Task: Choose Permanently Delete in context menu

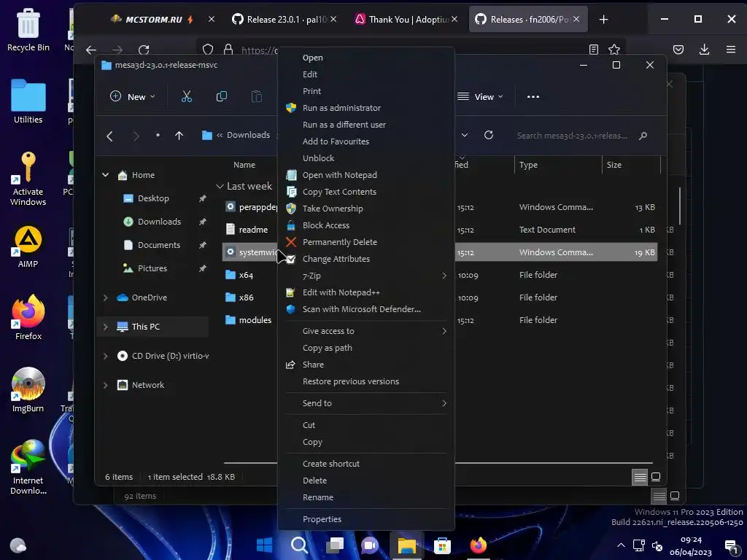Action: point(366,242)
